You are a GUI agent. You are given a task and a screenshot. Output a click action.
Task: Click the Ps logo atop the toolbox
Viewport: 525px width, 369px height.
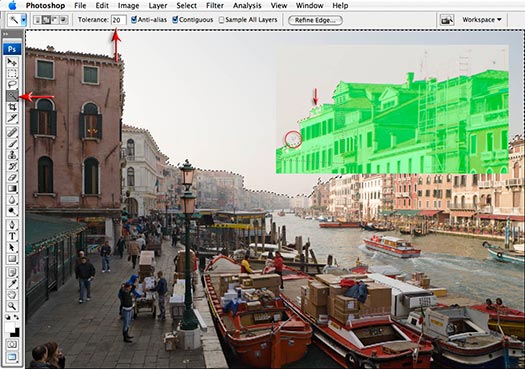click(x=12, y=49)
